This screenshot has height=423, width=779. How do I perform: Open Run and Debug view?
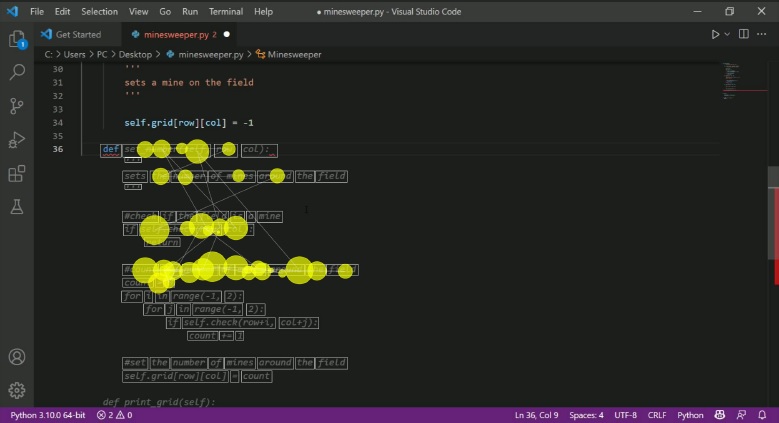[x=17, y=140]
